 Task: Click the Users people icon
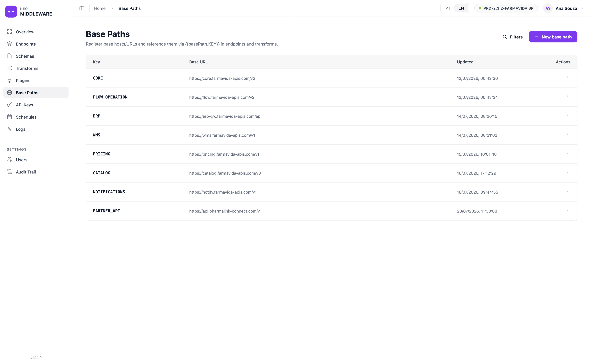pos(9,160)
